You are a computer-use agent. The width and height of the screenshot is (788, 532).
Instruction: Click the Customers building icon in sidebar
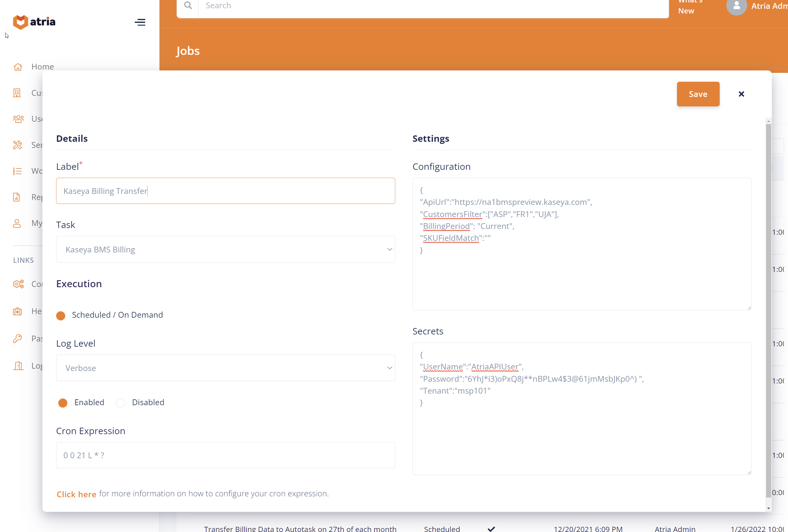17,93
